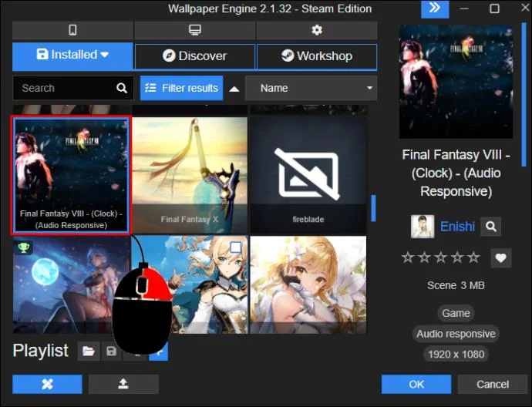Click the trophy achievement badge icon
532x407 pixels.
23,247
